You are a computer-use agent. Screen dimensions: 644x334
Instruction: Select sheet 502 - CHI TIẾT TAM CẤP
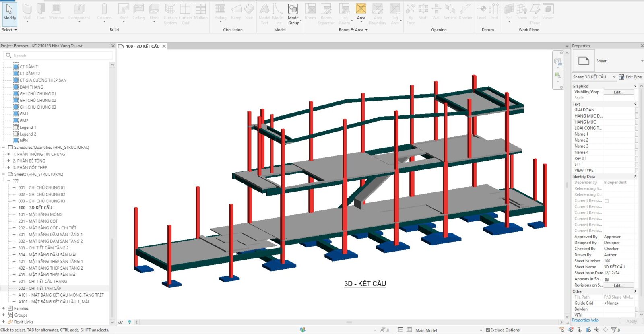(40, 288)
